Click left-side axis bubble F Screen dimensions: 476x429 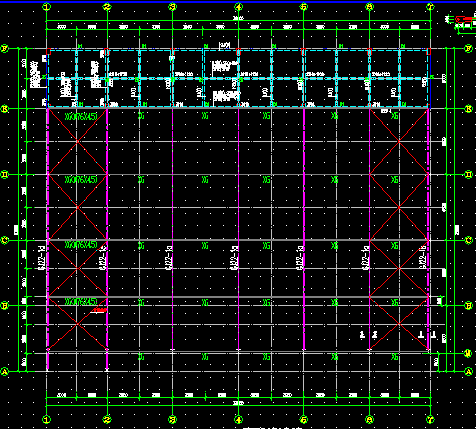pyautogui.click(x=5, y=49)
